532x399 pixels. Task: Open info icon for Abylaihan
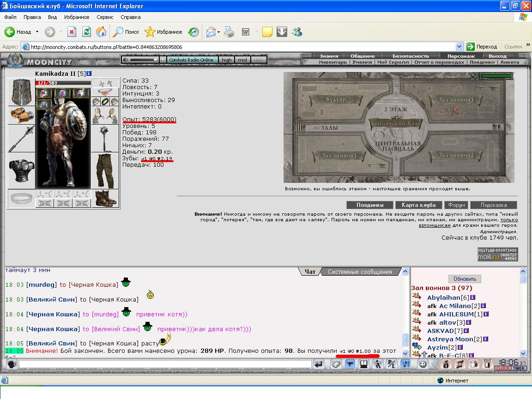coord(472,297)
